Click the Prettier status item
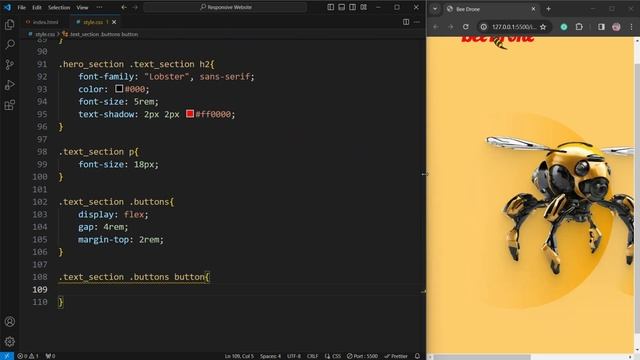Image resolution: width=640 pixels, height=360 pixels. [396, 356]
